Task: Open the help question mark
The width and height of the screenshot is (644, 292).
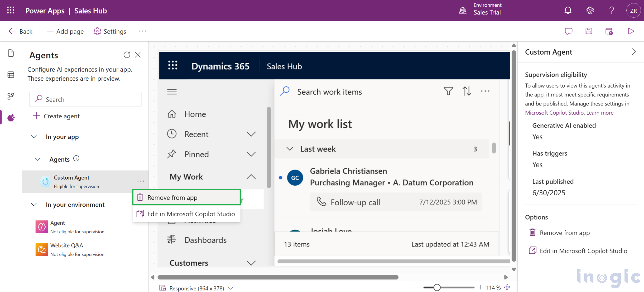Action: (612, 10)
